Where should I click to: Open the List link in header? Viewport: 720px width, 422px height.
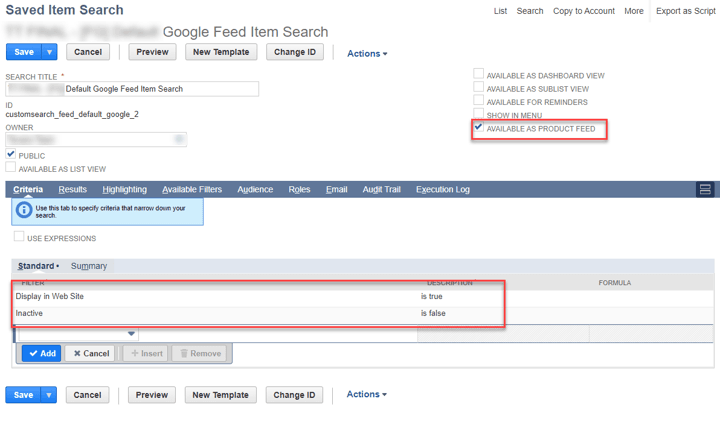pyautogui.click(x=500, y=11)
